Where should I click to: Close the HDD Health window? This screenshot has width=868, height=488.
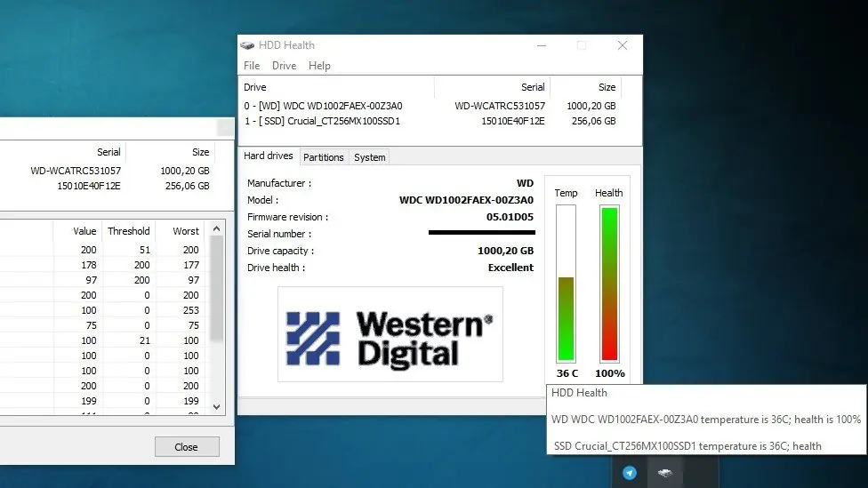click(x=623, y=45)
